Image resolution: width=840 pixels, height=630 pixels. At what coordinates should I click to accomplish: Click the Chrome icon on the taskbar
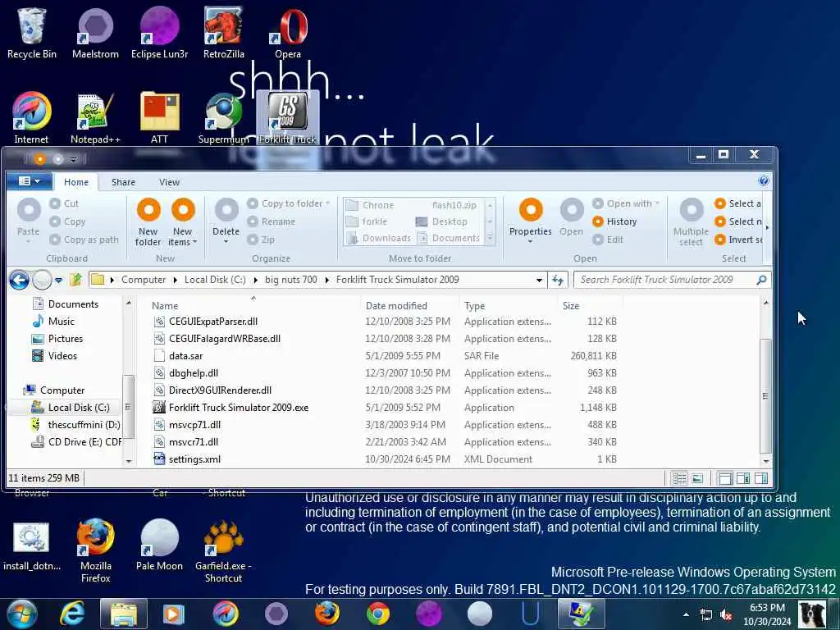pyautogui.click(x=378, y=614)
